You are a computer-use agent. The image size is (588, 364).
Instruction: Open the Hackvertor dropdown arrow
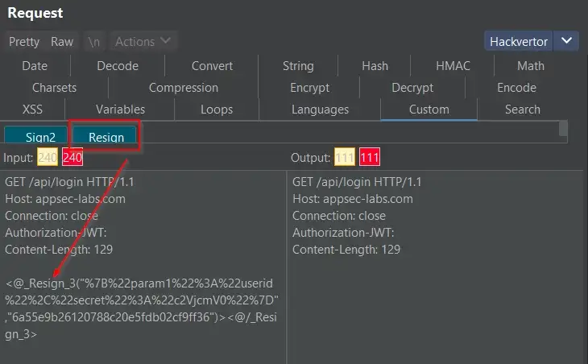click(x=566, y=41)
